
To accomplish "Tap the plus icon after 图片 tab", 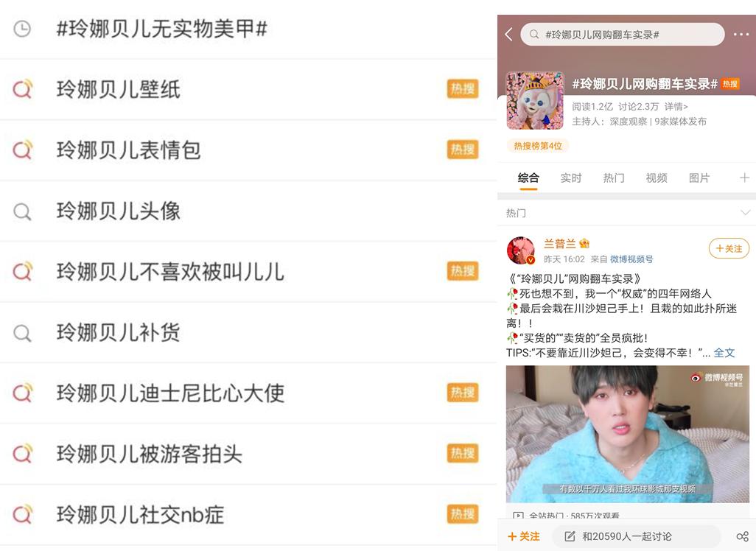I will coord(744,178).
